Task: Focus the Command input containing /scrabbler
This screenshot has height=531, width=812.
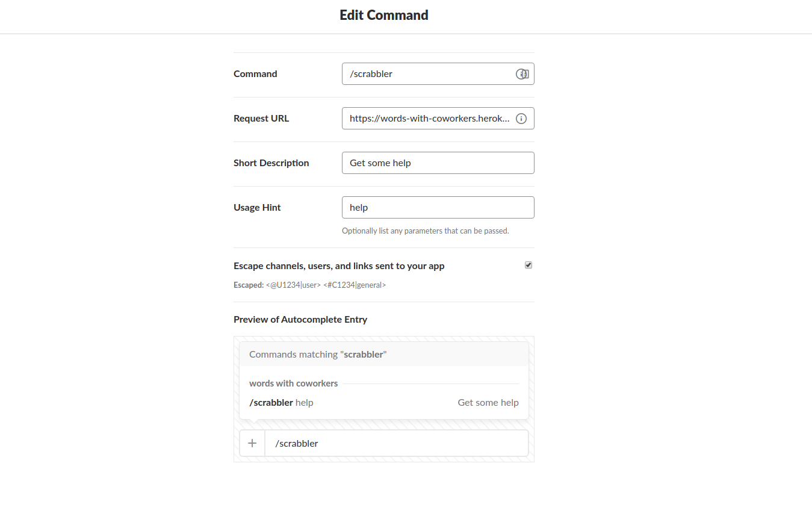Action: click(x=438, y=74)
